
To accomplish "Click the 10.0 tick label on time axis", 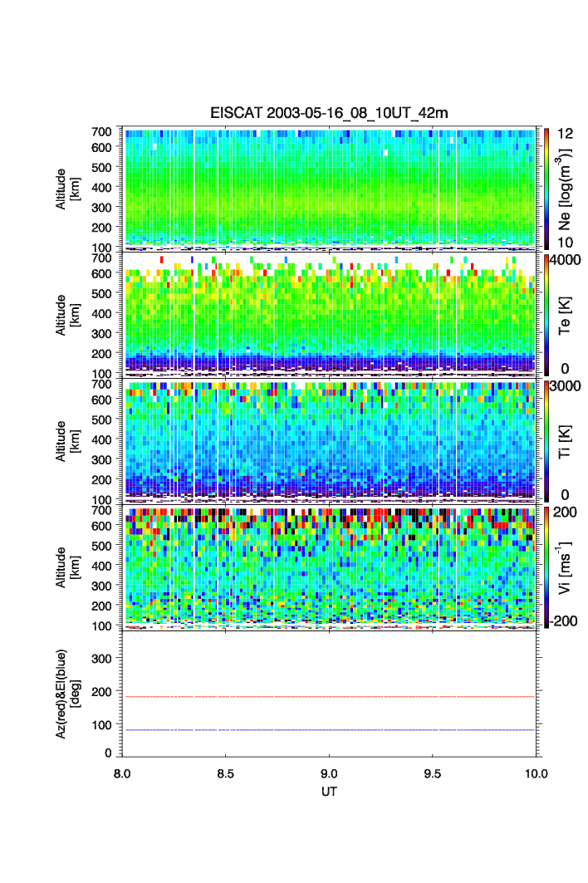I will pos(537,773).
